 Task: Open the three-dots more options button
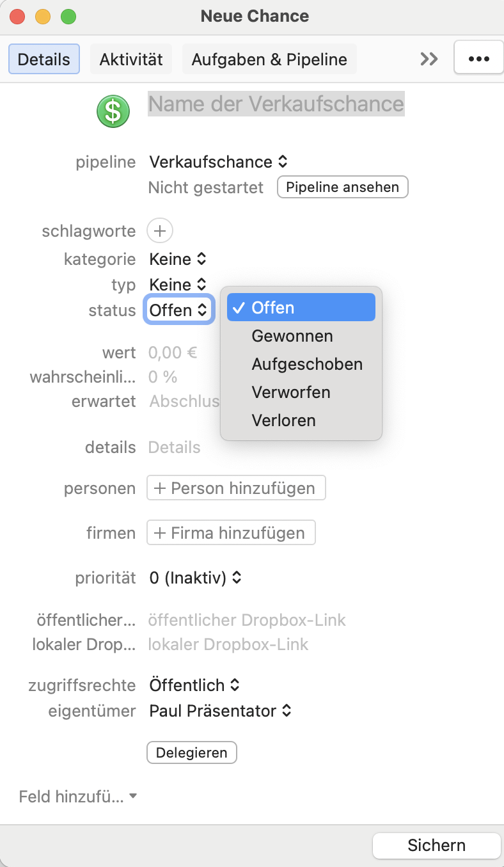point(478,59)
